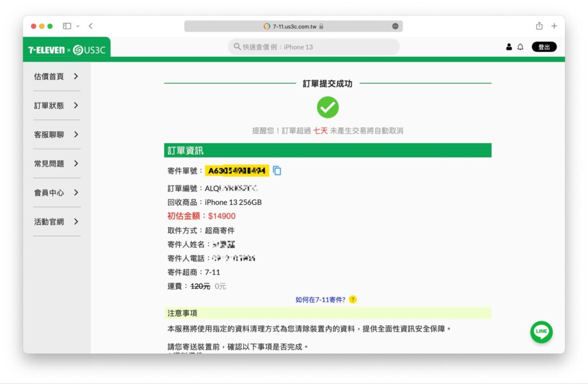Go back with the Safari back arrow
The height and width of the screenshot is (384, 588).
click(91, 26)
